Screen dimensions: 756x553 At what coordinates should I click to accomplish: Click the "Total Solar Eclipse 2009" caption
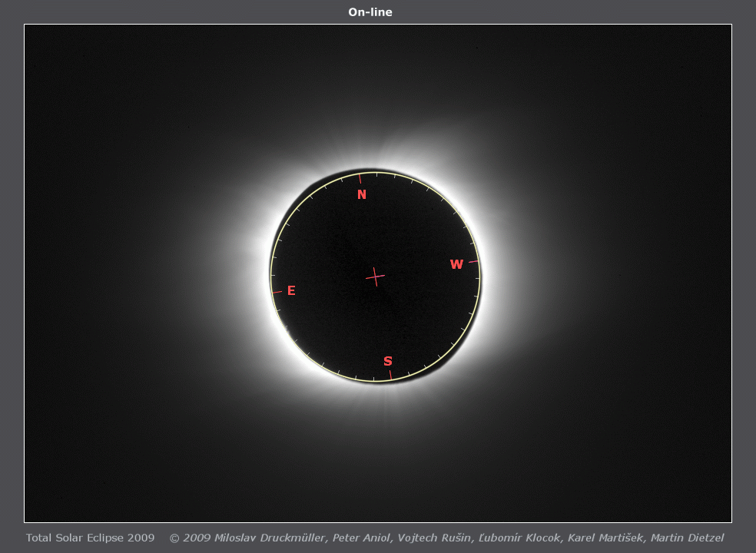pyautogui.click(x=90, y=538)
